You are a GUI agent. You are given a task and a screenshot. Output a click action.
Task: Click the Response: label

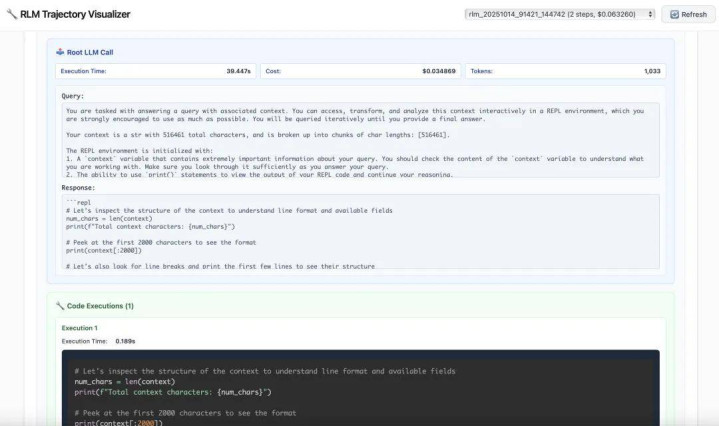pyautogui.click(x=78, y=188)
